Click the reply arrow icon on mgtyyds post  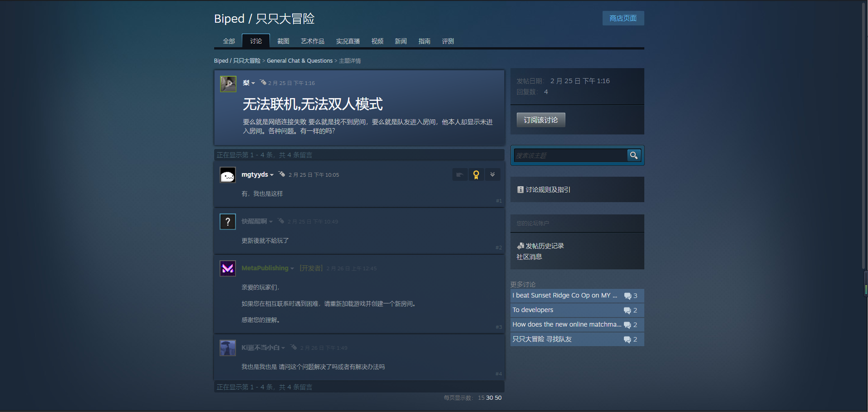460,174
